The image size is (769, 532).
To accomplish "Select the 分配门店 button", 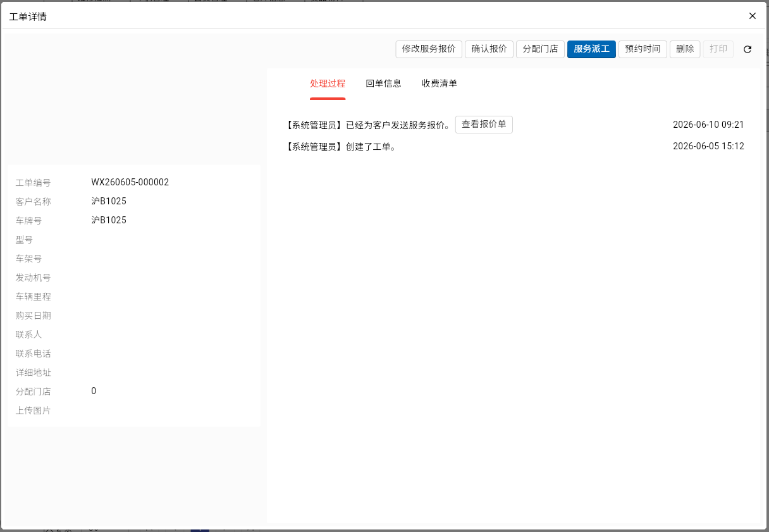I will click(541, 49).
